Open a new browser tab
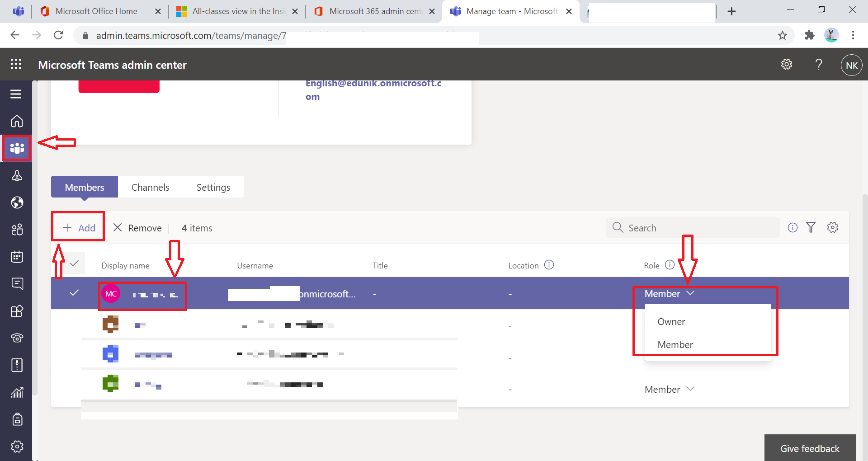The image size is (868, 461). (731, 11)
